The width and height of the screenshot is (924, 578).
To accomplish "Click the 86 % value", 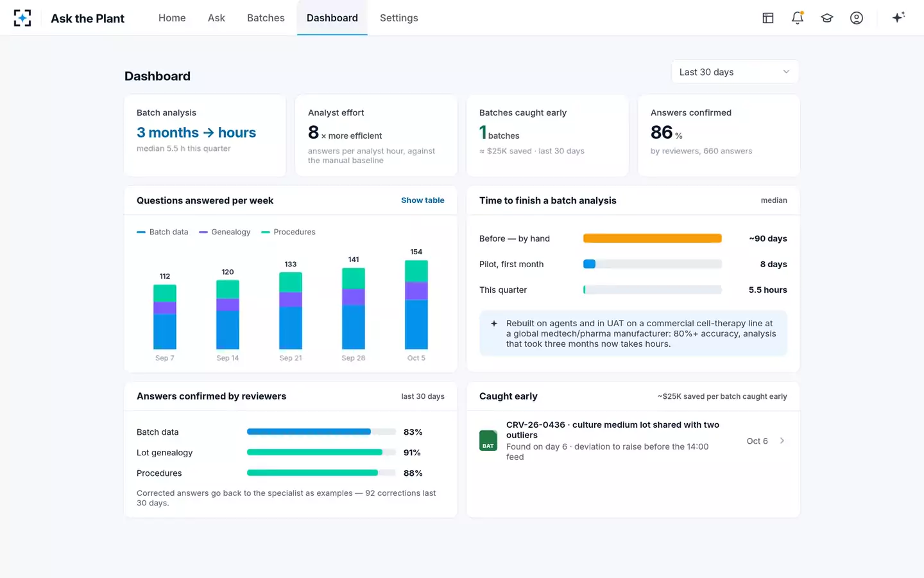I will coord(667,132).
